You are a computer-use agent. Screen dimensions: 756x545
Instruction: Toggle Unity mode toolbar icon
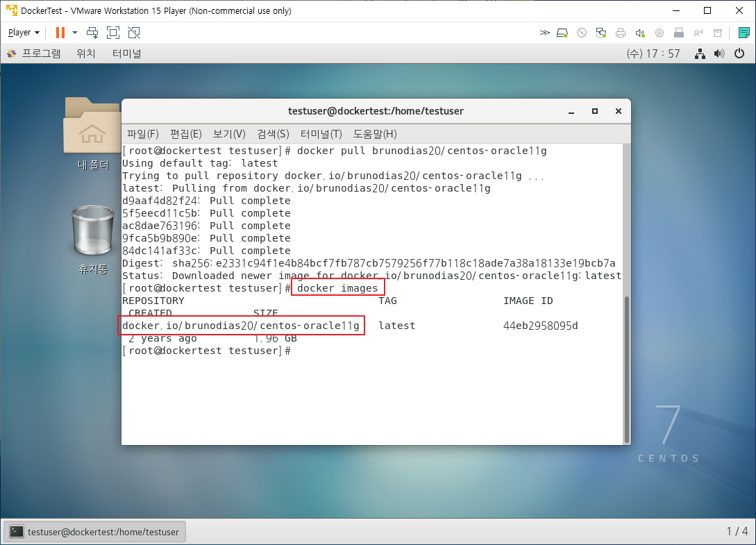(134, 33)
